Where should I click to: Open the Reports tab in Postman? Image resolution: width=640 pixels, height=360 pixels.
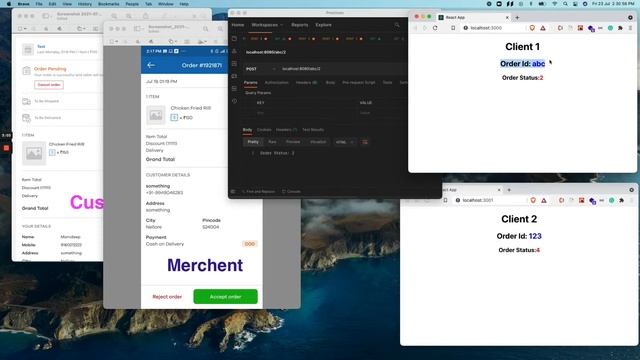click(x=300, y=25)
